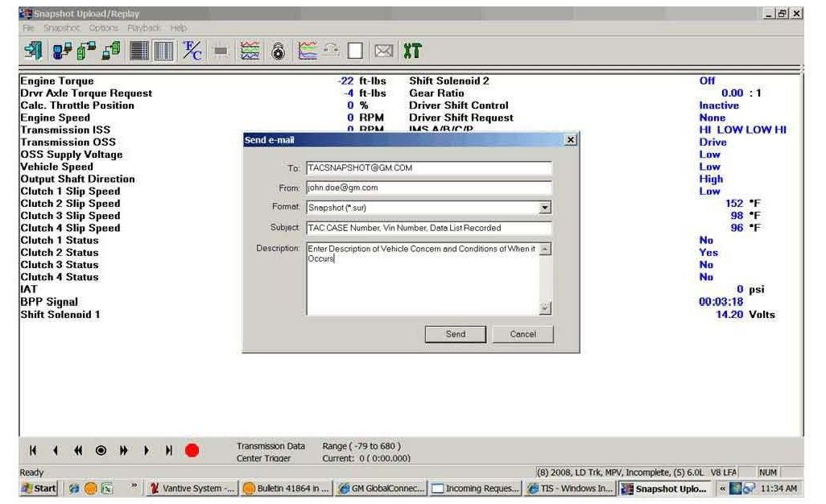
Task: Switch to two-column data list view icon
Action: pyautogui.click(x=163, y=52)
